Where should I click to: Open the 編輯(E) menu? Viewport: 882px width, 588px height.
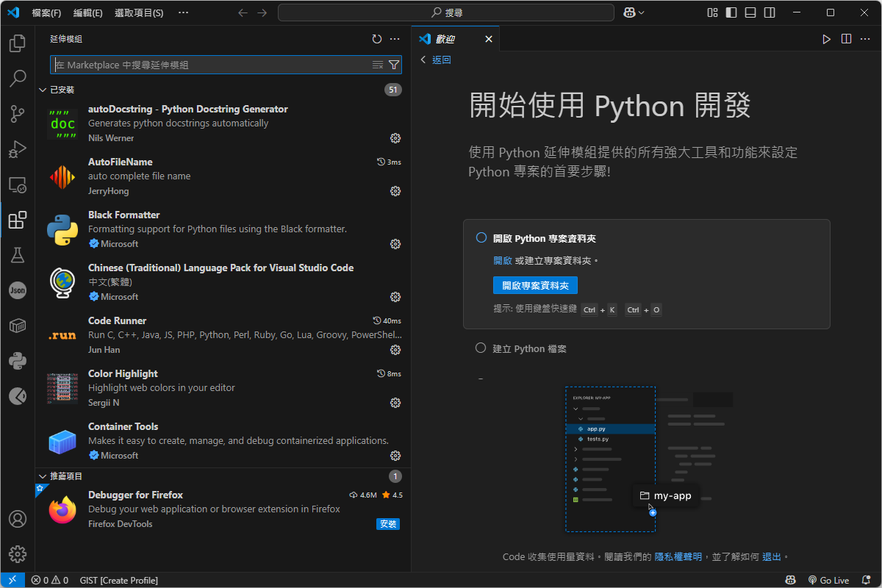click(88, 13)
